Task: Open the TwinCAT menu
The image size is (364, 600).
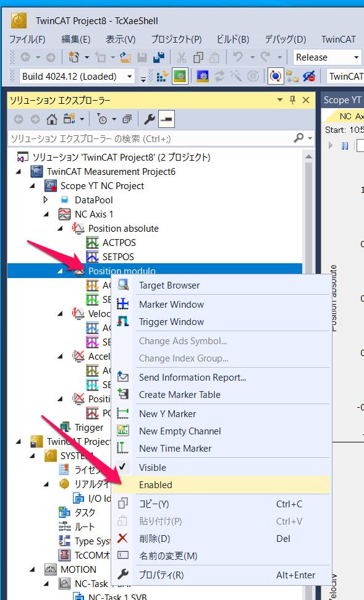Action: tap(339, 40)
